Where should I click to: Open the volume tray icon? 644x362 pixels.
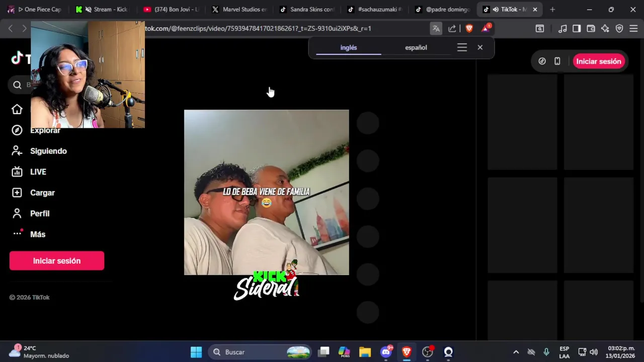[x=594, y=352]
